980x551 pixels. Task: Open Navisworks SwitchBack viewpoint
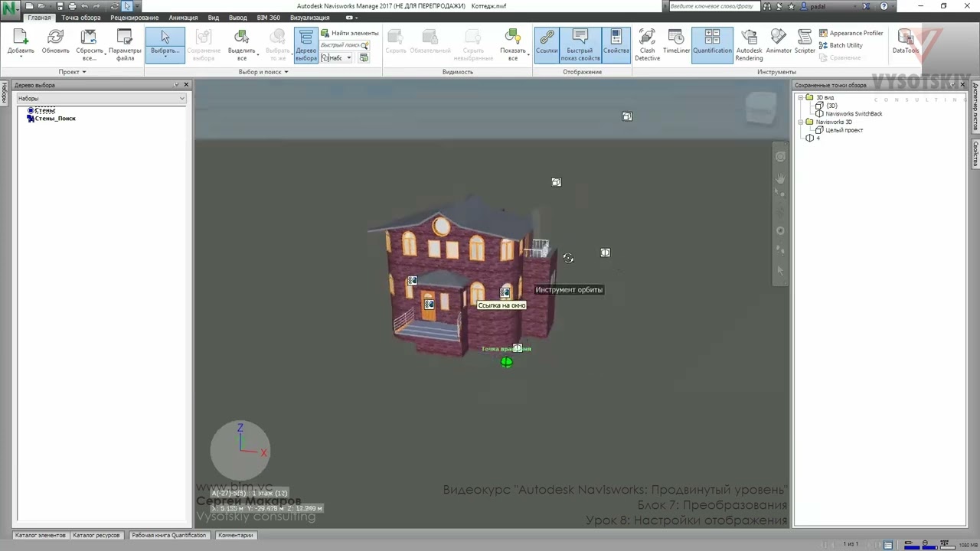[854, 114]
